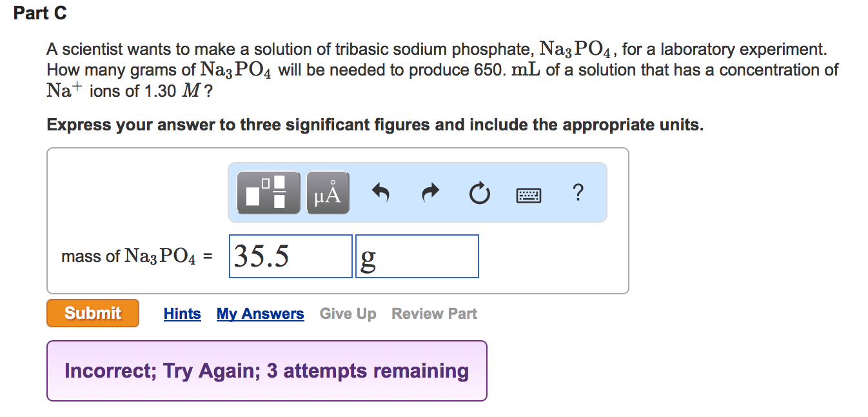
Task: Click the units field containing g
Action: pyautogui.click(x=417, y=256)
